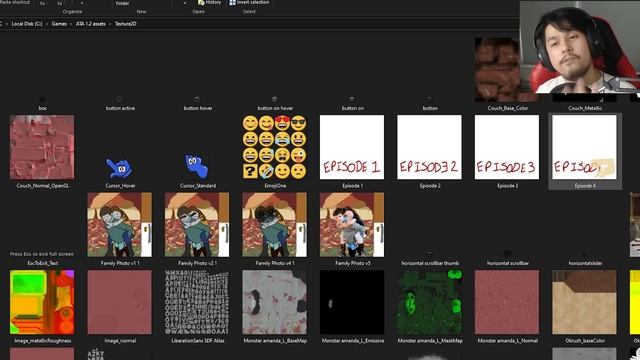The height and width of the screenshot is (360, 640).
Task: Click the button on hover file icon
Action: 275,99
